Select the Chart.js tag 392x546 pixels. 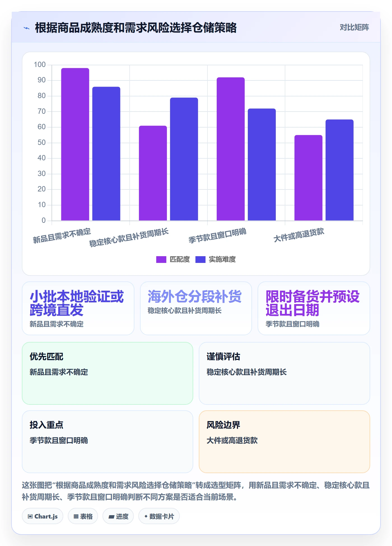click(x=43, y=516)
